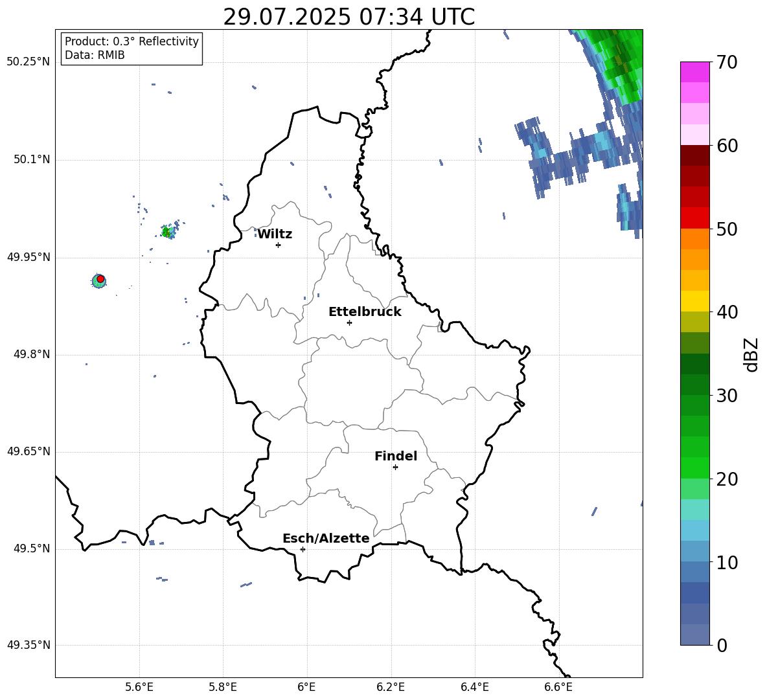Click the Ettelbruck location cross marker

[x=349, y=322]
